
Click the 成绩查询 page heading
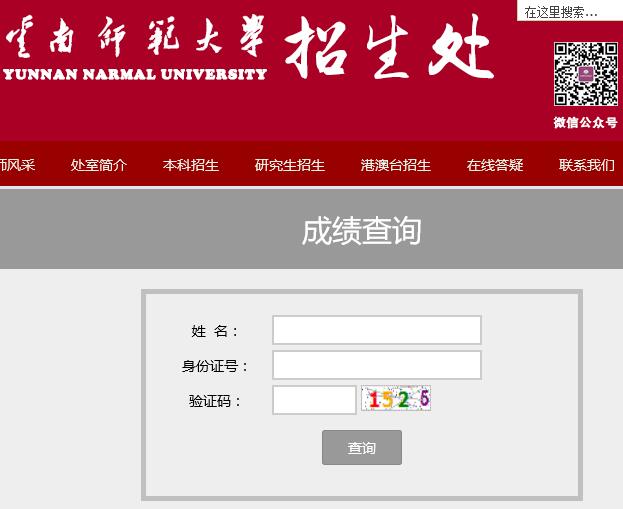361,230
